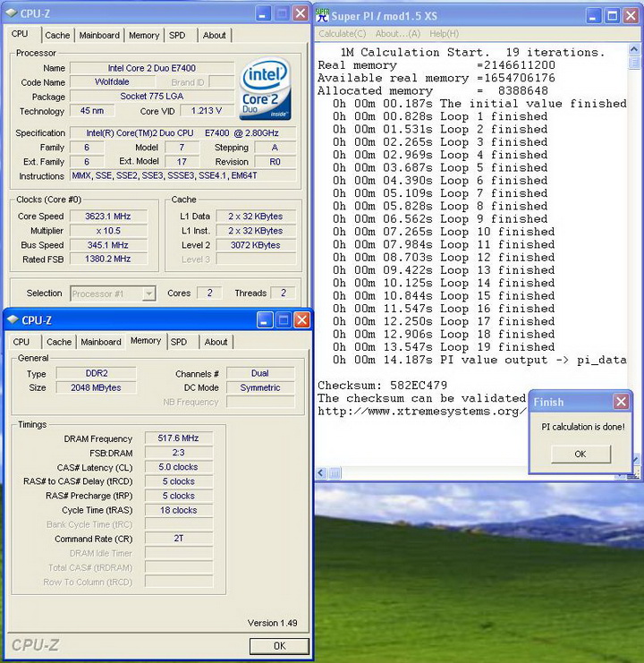Click the Super PI title bar icon
This screenshot has height=663, width=644.
click(x=322, y=15)
